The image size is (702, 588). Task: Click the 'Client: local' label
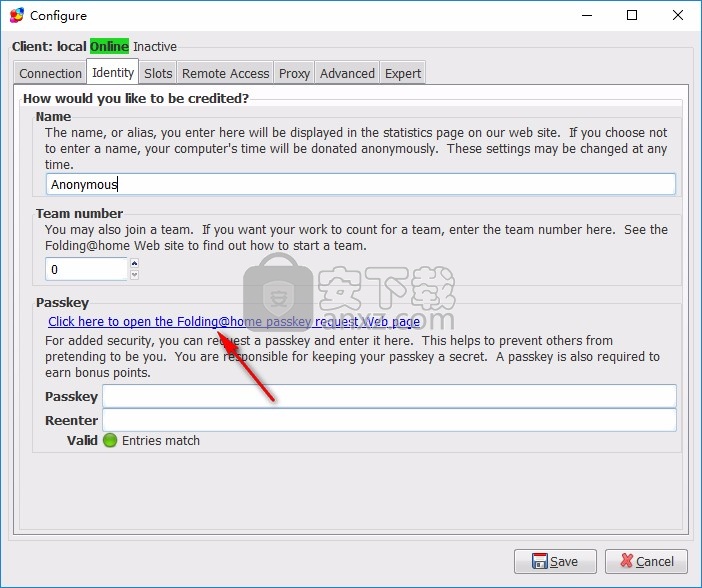tap(49, 47)
